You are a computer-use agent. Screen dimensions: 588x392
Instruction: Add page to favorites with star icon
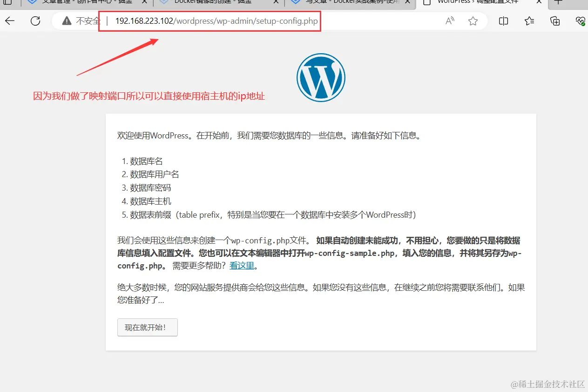[473, 21]
